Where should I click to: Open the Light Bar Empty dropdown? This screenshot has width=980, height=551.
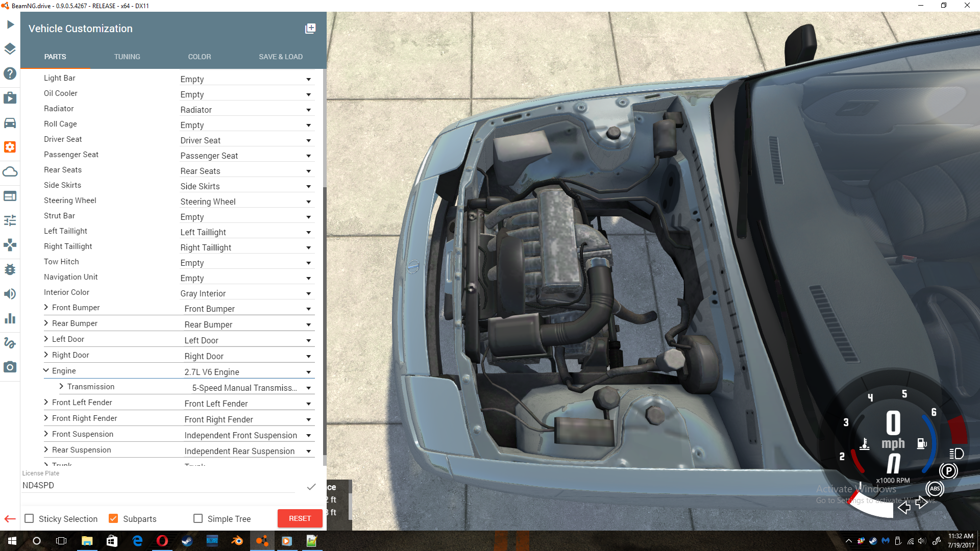click(247, 79)
